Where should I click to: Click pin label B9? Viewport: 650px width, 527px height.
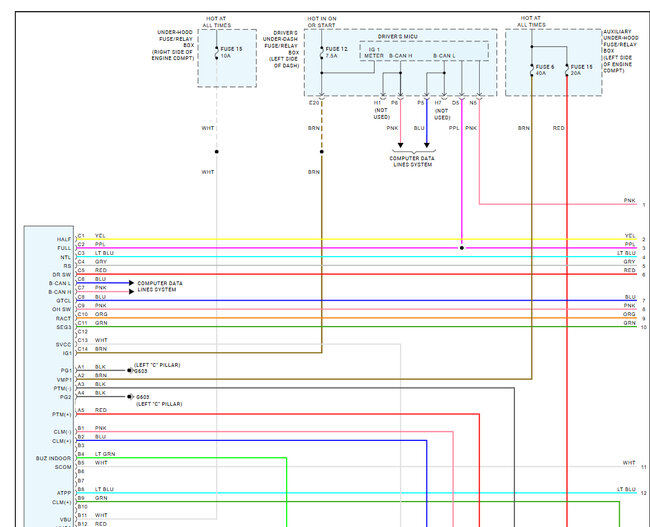coord(81,498)
